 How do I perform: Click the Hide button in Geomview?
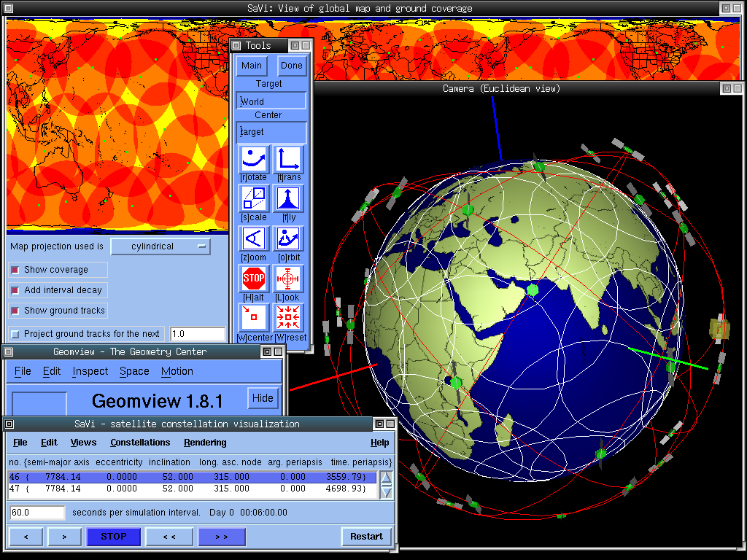click(x=263, y=398)
